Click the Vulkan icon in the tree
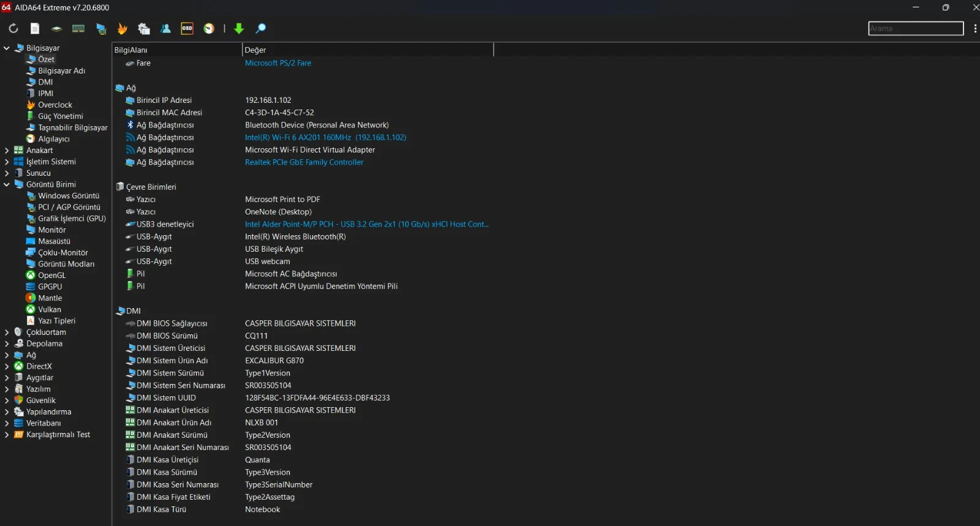This screenshot has height=526, width=980. click(x=31, y=309)
